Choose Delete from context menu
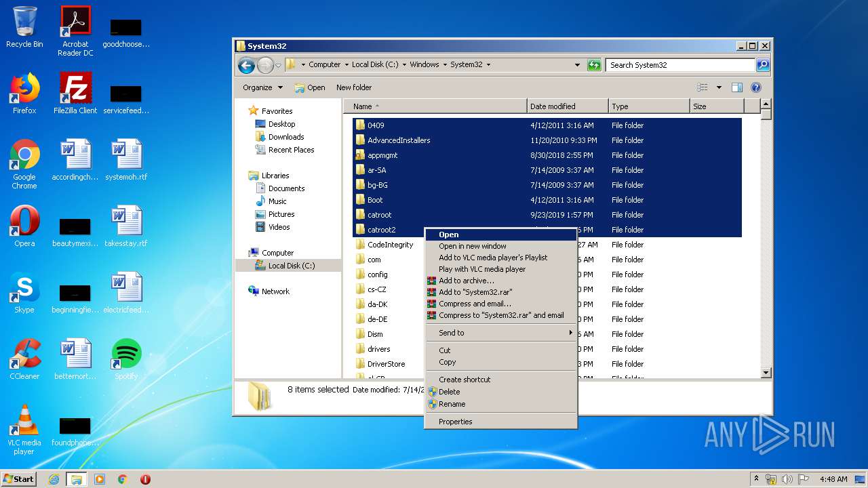The image size is (868, 488). click(500, 392)
